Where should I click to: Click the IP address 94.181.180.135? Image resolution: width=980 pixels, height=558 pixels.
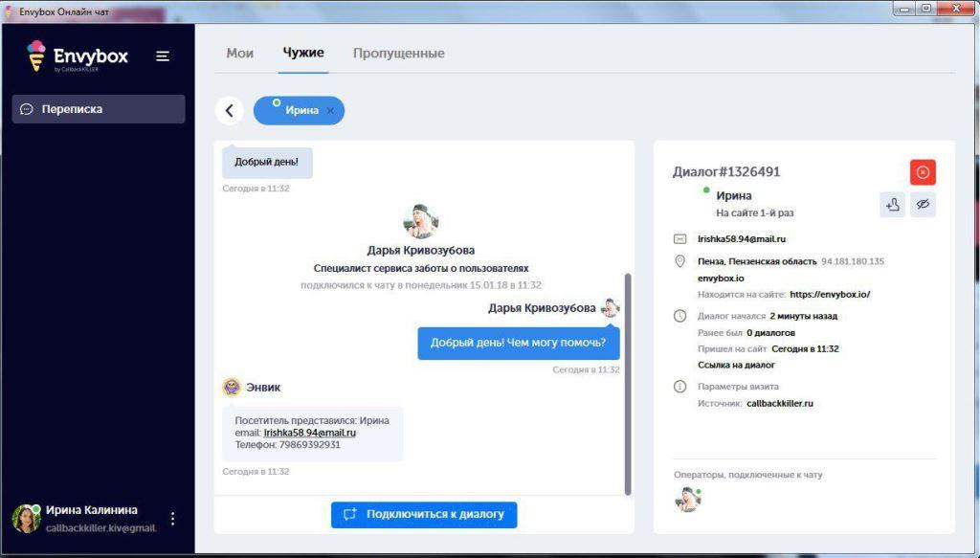[853, 261]
